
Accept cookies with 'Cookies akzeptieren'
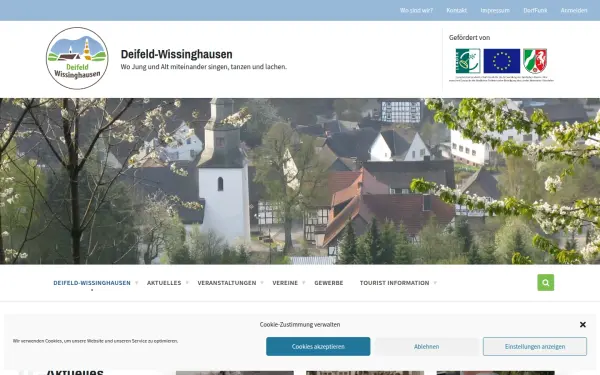pyautogui.click(x=318, y=346)
